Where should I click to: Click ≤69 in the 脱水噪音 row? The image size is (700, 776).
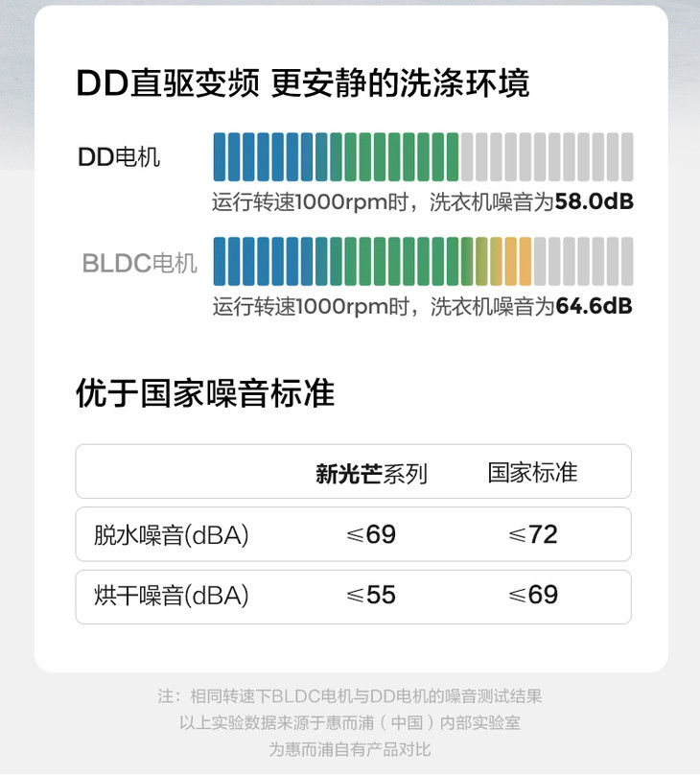[371, 535]
